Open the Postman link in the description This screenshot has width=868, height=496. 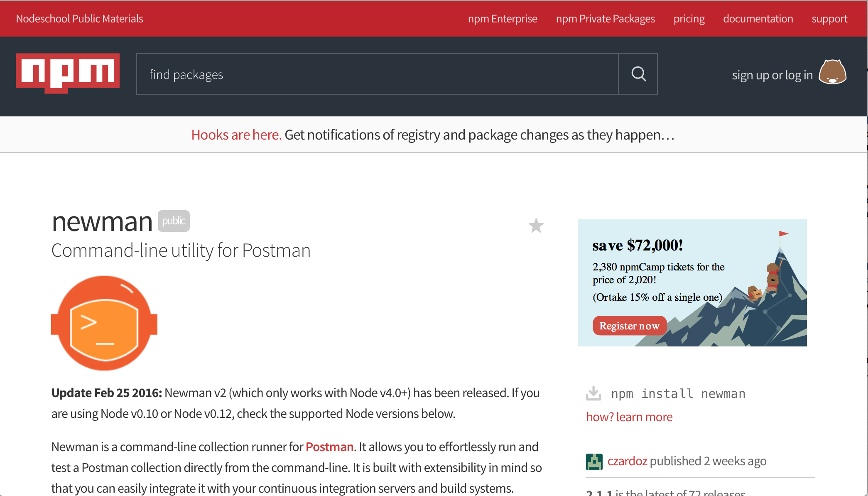329,447
